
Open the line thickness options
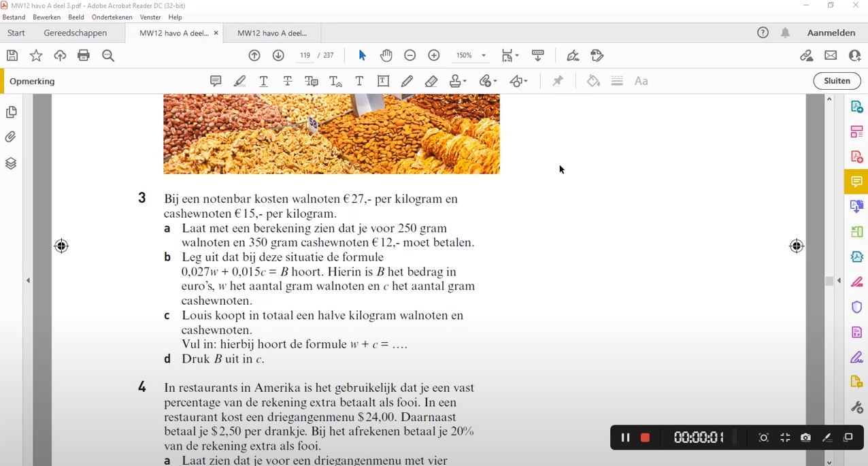click(618, 82)
